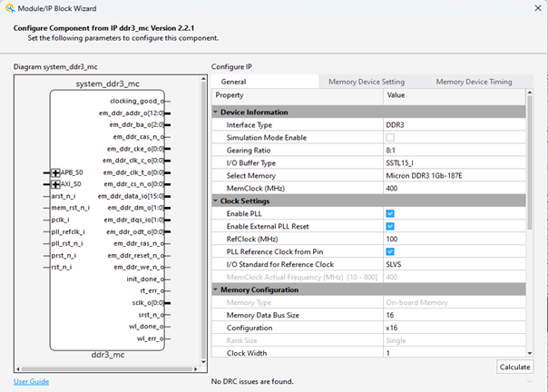Click the Value column header
This screenshot has width=548, height=392.
(x=455, y=95)
